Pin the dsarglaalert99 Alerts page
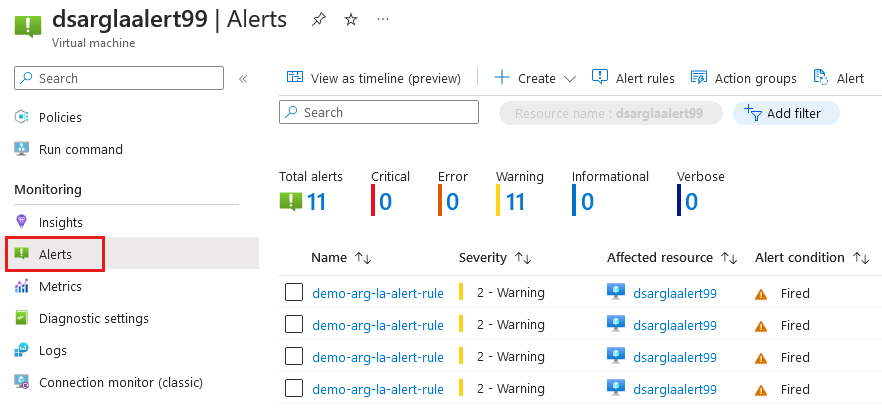 (x=319, y=20)
